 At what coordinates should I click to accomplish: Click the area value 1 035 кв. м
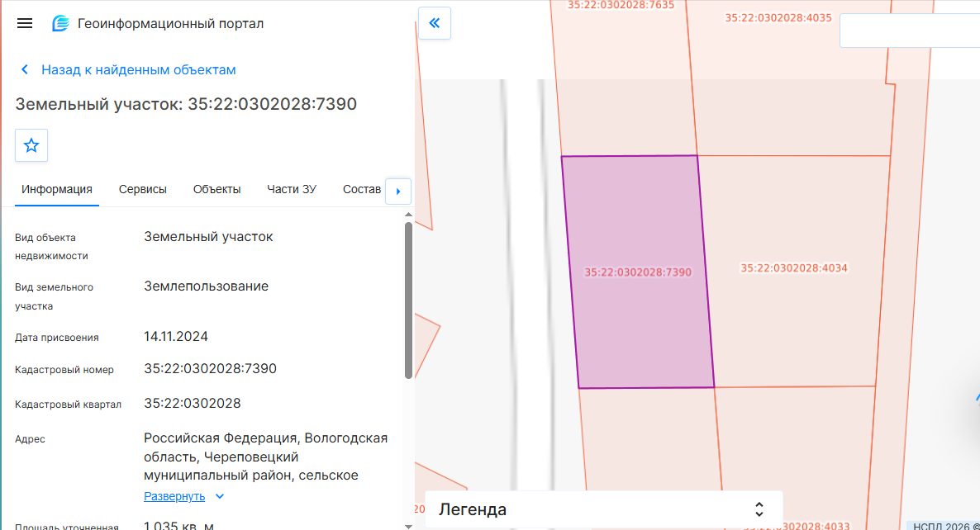(178, 526)
